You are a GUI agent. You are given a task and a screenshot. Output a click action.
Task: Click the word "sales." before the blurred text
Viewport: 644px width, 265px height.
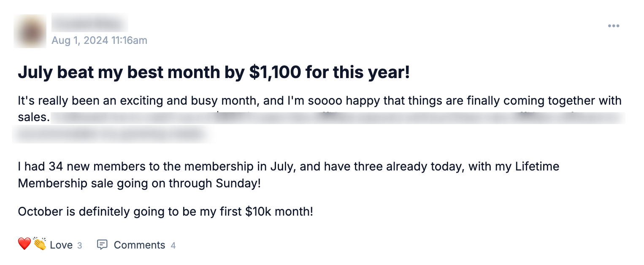34,117
